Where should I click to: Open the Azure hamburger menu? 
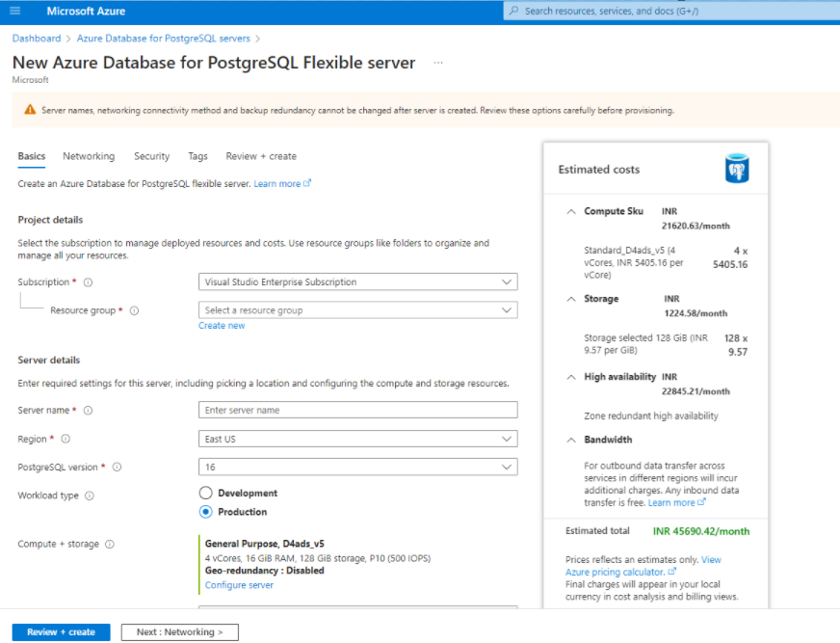click(15, 11)
